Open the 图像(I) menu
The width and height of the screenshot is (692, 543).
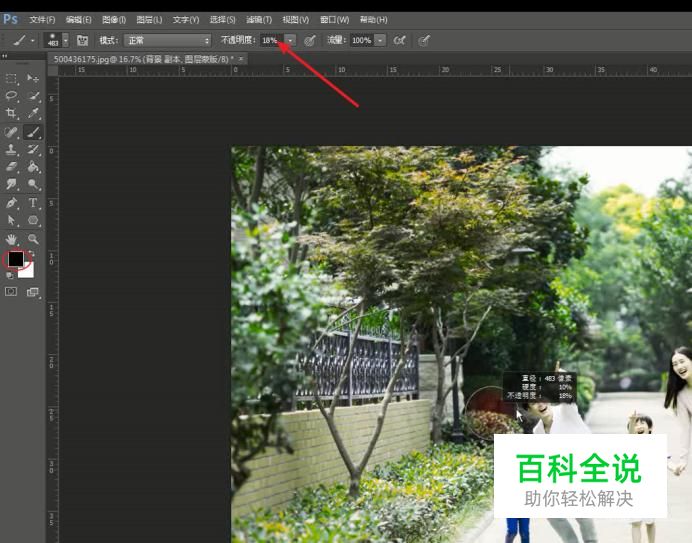(x=114, y=20)
